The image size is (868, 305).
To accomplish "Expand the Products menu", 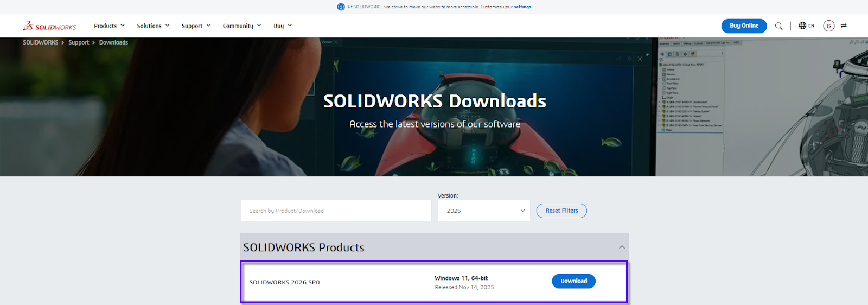I will point(109,26).
